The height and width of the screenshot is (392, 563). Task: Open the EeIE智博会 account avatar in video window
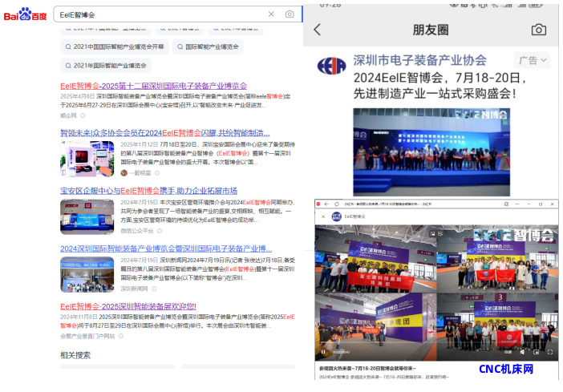click(x=336, y=216)
